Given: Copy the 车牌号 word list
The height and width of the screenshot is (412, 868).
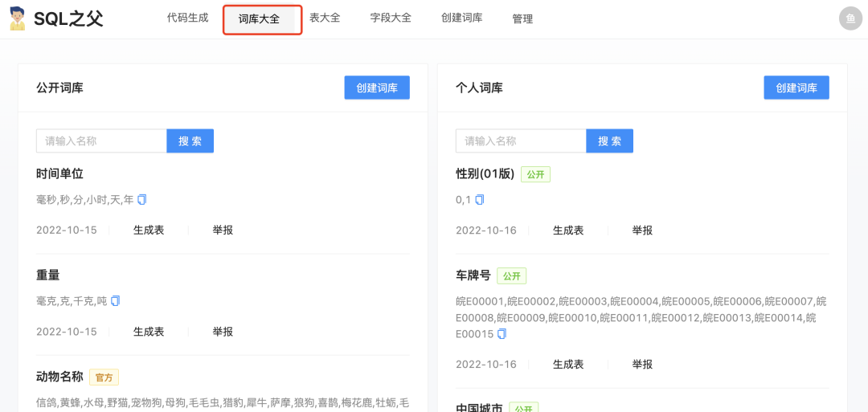Looking at the screenshot, I should tap(502, 333).
